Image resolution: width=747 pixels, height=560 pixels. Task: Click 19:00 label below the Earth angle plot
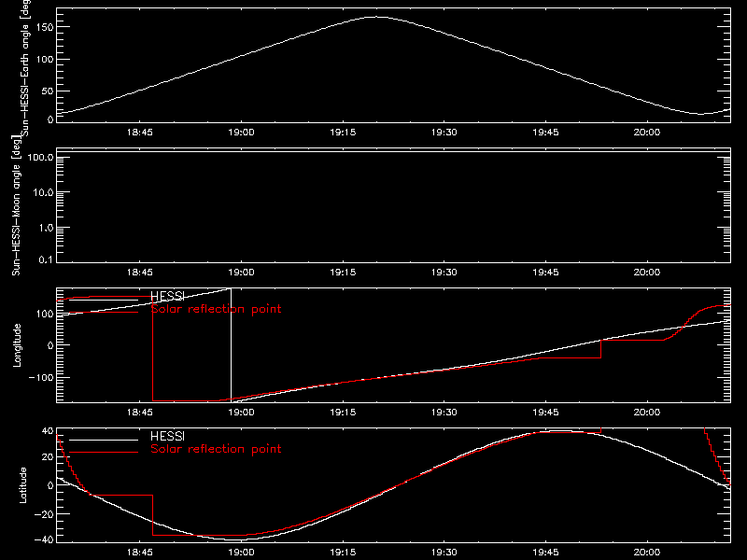click(x=241, y=133)
